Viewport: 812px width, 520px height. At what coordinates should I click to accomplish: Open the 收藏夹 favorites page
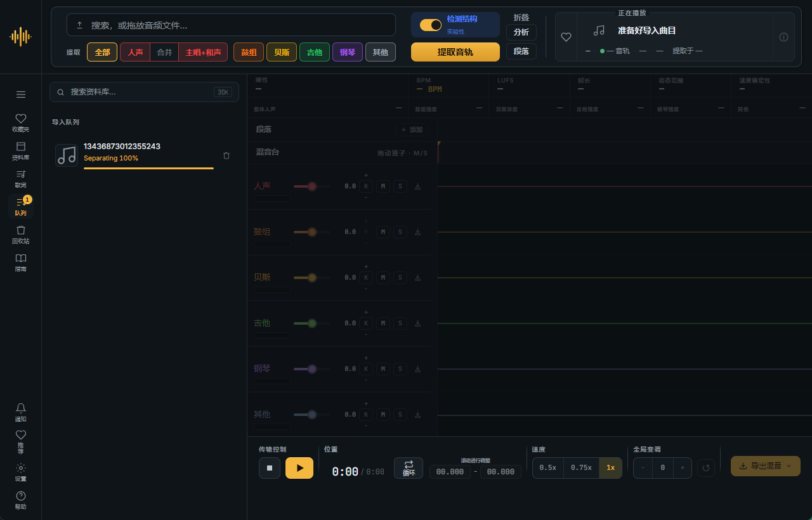21,122
